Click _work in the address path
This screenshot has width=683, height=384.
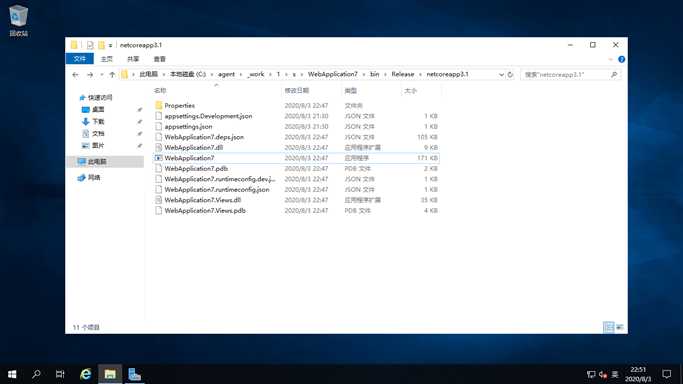click(256, 74)
